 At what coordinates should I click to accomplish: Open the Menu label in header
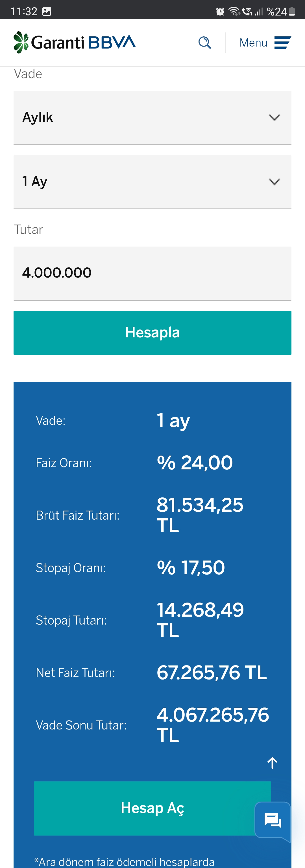[x=253, y=43]
